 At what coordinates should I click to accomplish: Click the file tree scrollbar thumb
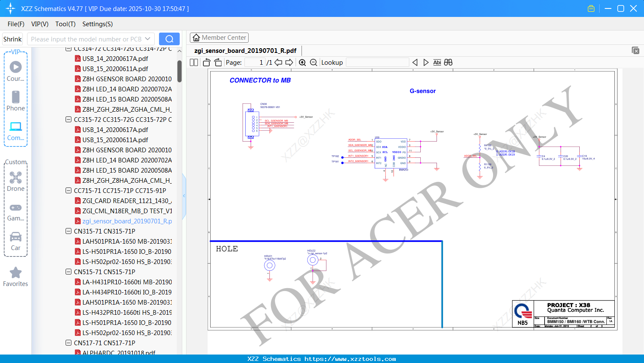pos(179,71)
